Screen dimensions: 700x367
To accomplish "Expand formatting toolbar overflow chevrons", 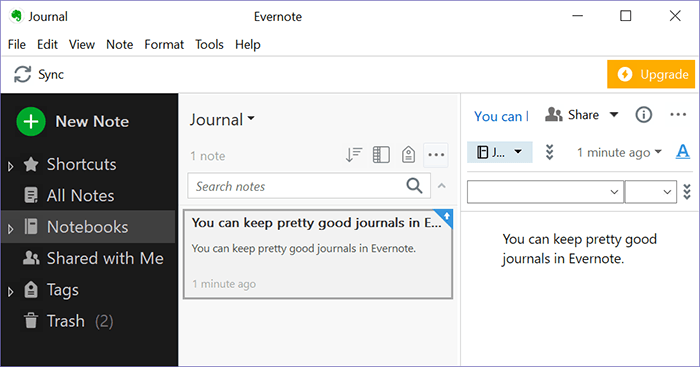I will coord(687,192).
